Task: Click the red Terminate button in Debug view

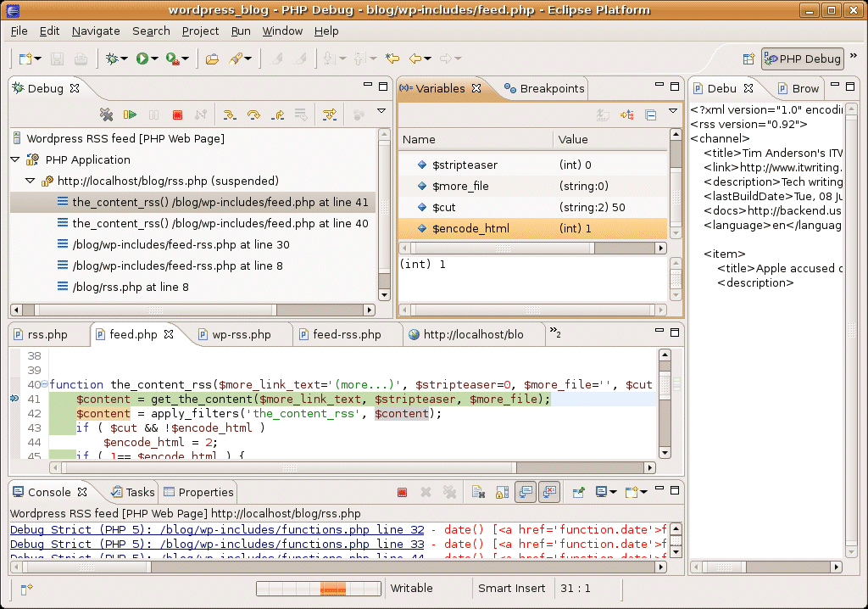Action: pos(177,115)
